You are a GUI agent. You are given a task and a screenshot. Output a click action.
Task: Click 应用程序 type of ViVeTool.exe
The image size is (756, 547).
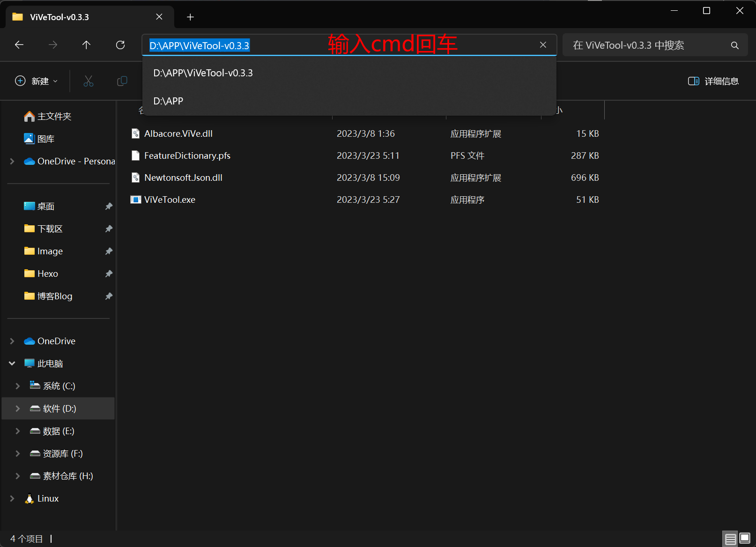467,200
